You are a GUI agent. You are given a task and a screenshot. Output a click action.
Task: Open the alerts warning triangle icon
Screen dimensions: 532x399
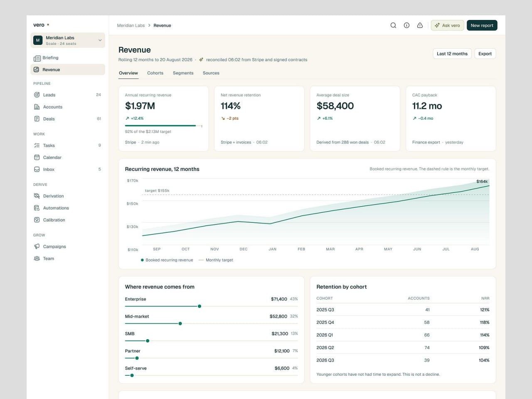coord(420,25)
